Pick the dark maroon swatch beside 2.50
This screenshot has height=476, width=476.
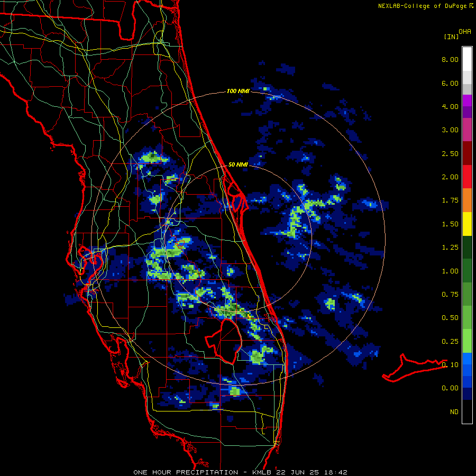coord(467,153)
